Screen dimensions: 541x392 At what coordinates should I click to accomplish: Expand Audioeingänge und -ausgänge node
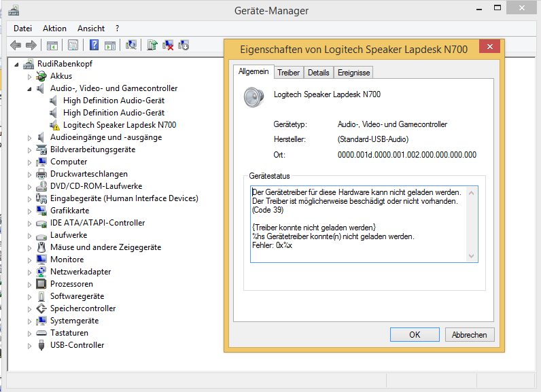click(30, 138)
